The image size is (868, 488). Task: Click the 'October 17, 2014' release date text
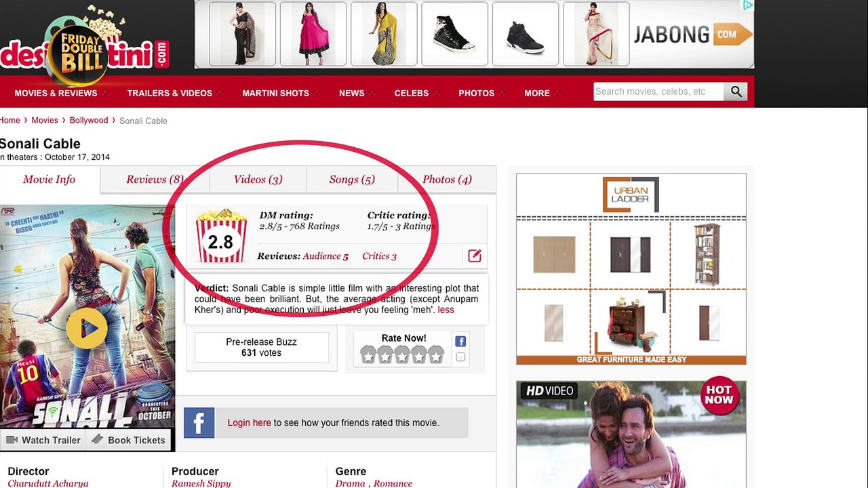pos(77,157)
